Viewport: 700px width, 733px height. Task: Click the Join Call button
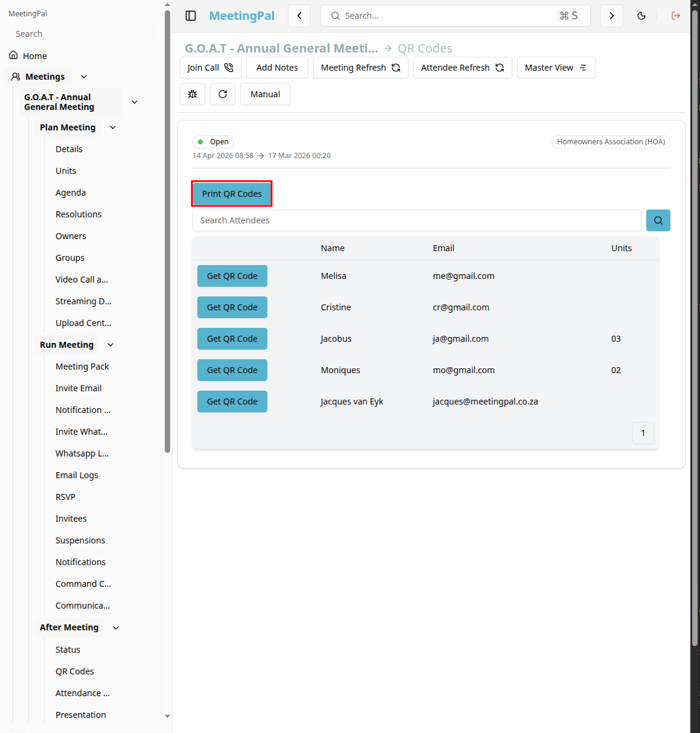click(211, 68)
